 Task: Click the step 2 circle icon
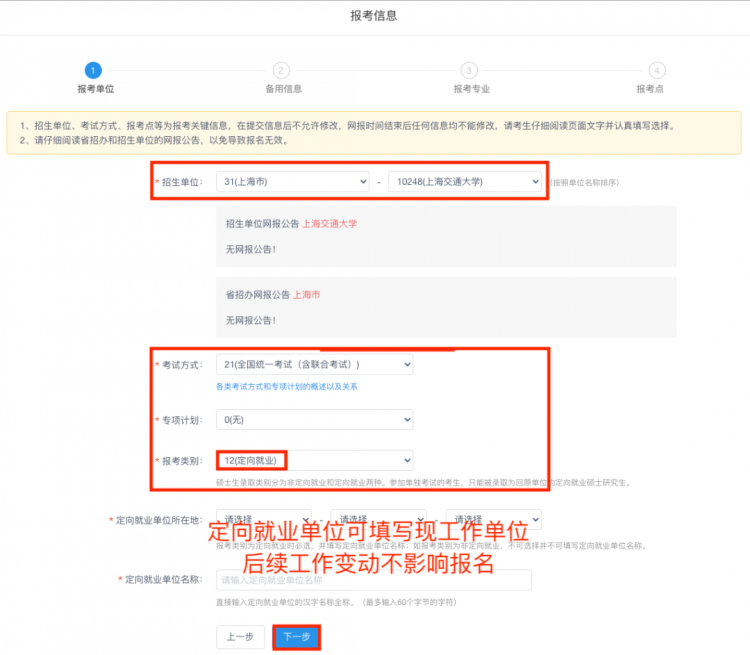coord(281,70)
